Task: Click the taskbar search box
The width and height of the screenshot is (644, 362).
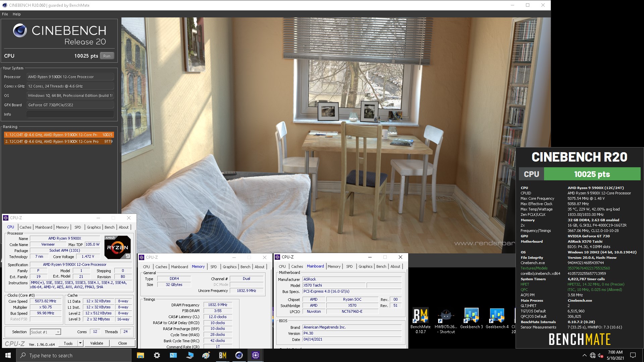Action: click(x=74, y=355)
